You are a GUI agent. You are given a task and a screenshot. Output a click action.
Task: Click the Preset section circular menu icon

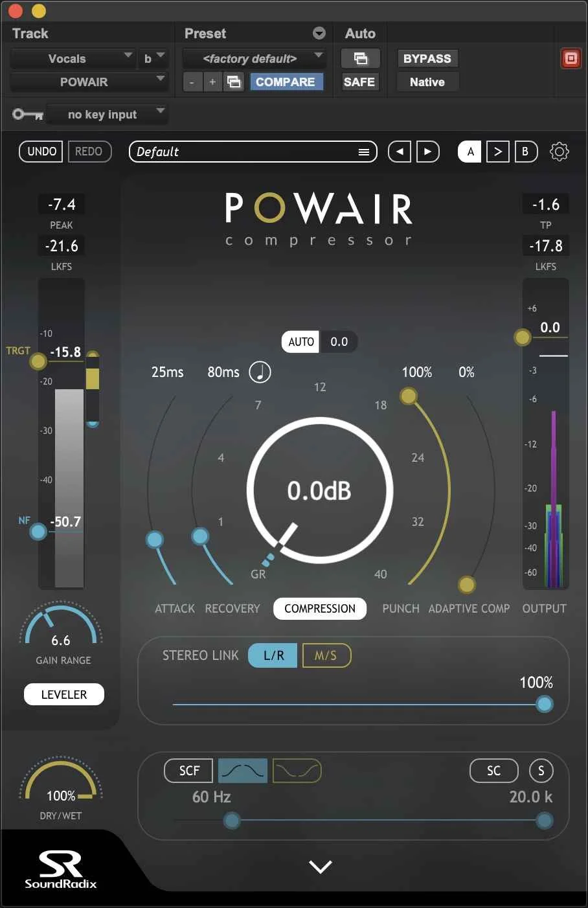click(x=319, y=33)
